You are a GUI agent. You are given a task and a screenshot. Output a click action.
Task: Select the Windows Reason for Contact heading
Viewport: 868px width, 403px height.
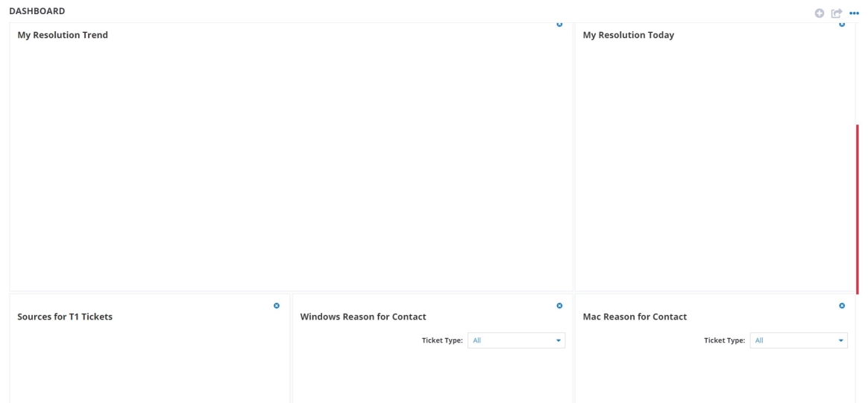click(363, 317)
